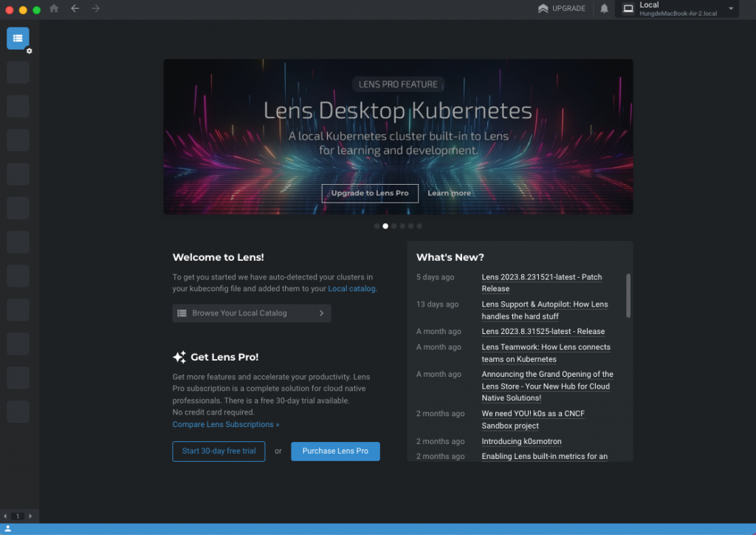Click No credit card required text
The width and height of the screenshot is (756, 535).
[x=213, y=412]
